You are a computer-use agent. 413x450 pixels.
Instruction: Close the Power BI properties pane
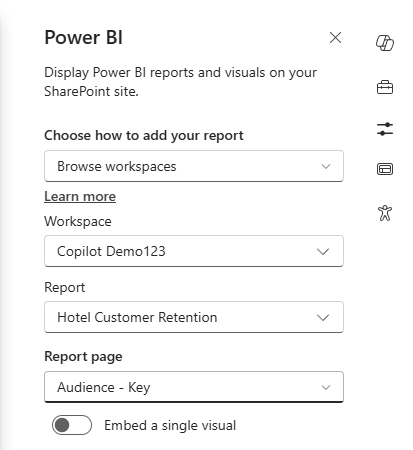click(335, 38)
